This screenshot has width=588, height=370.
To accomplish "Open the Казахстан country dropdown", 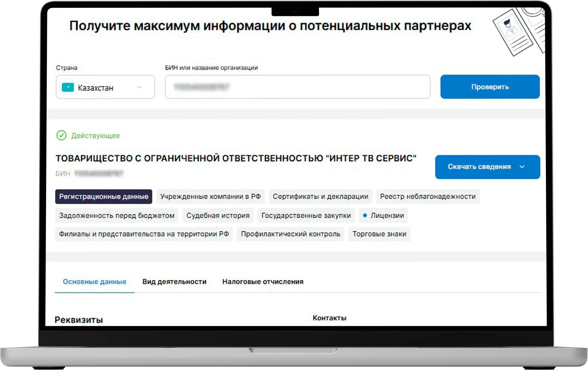I will pyautogui.click(x=105, y=87).
